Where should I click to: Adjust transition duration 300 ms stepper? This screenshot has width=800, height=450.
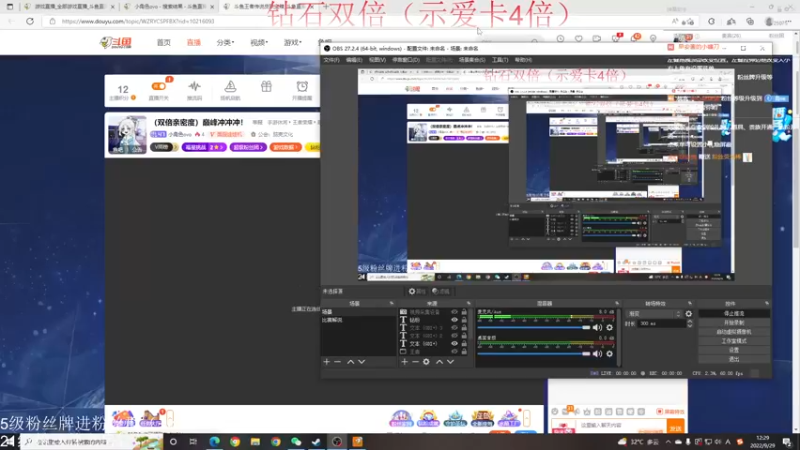coord(690,323)
